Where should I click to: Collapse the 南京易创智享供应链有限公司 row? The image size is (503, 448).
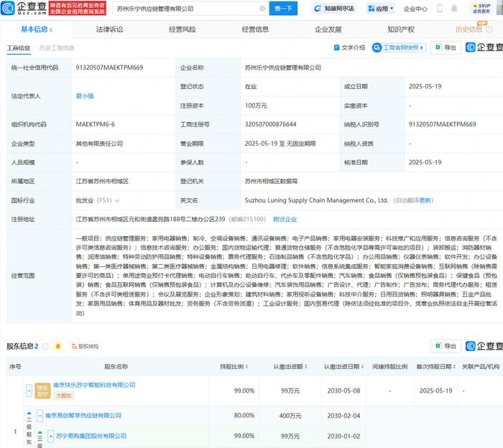click(x=40, y=416)
